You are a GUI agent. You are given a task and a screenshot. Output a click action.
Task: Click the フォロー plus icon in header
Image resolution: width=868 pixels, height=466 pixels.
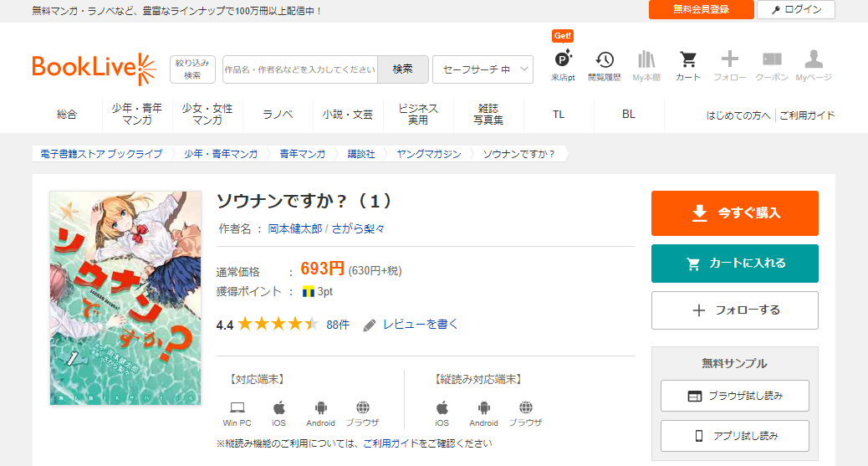(x=730, y=65)
